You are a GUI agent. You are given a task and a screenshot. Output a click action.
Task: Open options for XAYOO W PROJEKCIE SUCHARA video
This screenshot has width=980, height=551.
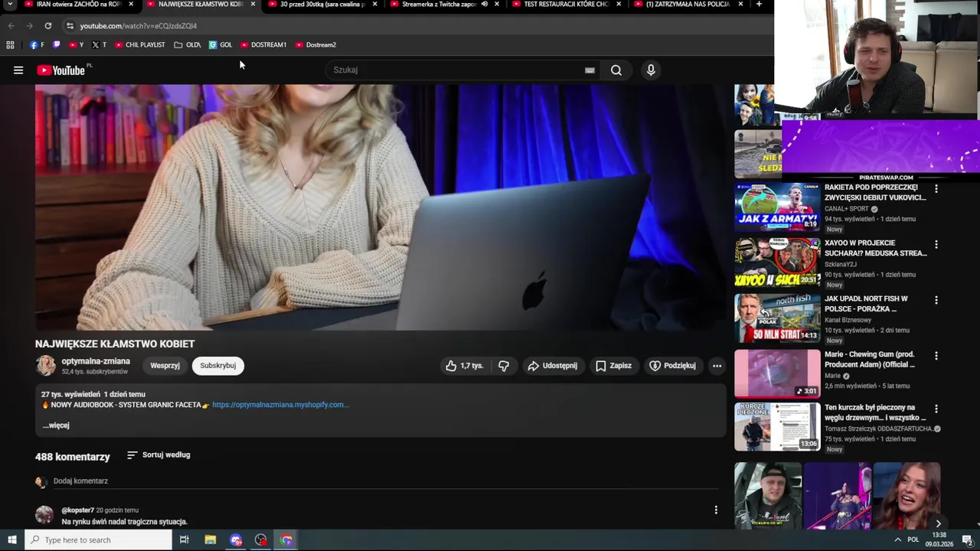coord(936,244)
